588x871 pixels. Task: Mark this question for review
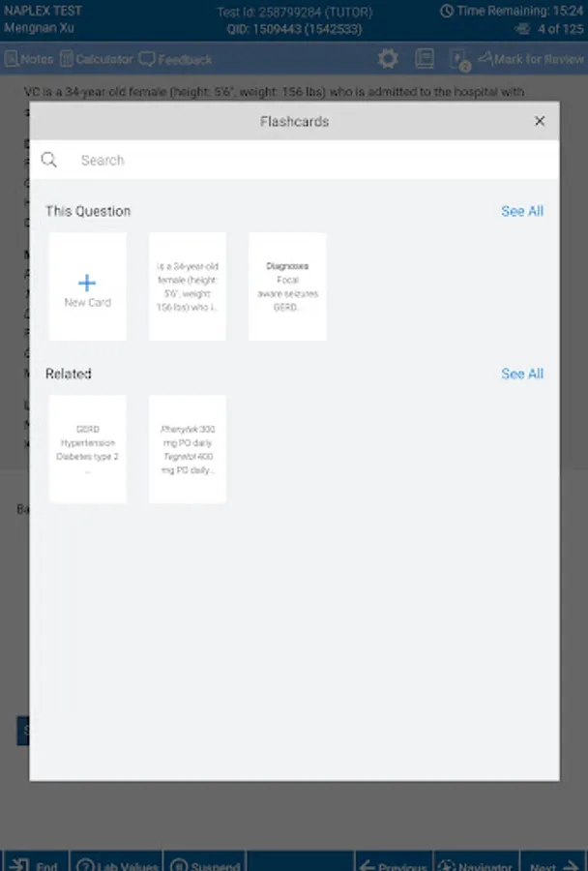tap(530, 59)
